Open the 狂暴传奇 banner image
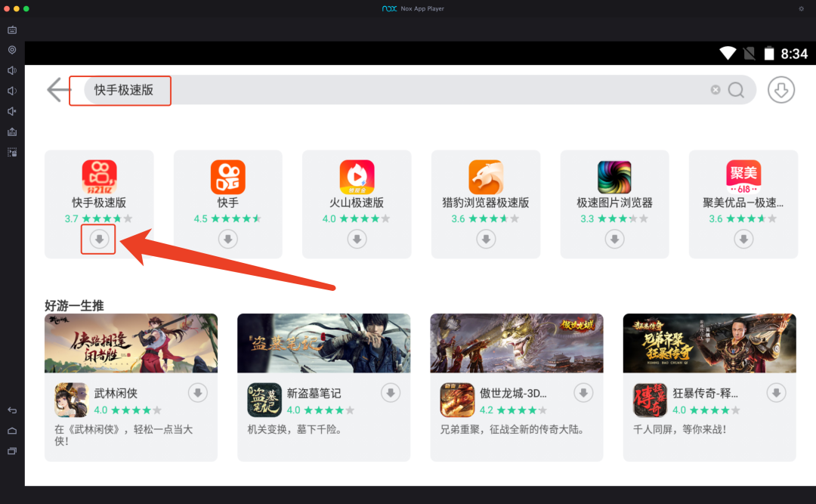This screenshot has width=816, height=504. pos(709,343)
